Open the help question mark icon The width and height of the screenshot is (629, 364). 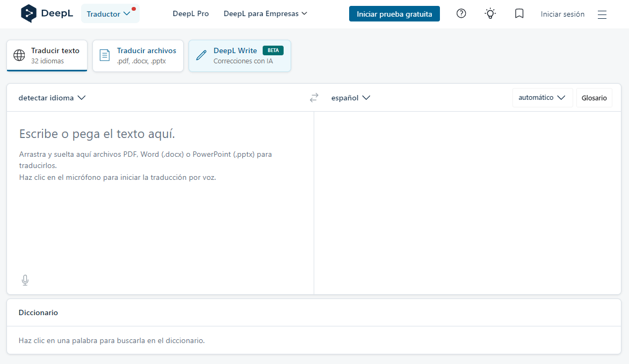[461, 13]
